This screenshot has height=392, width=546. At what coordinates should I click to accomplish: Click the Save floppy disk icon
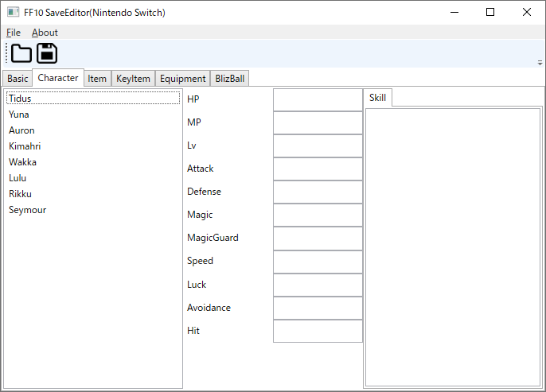coord(47,53)
